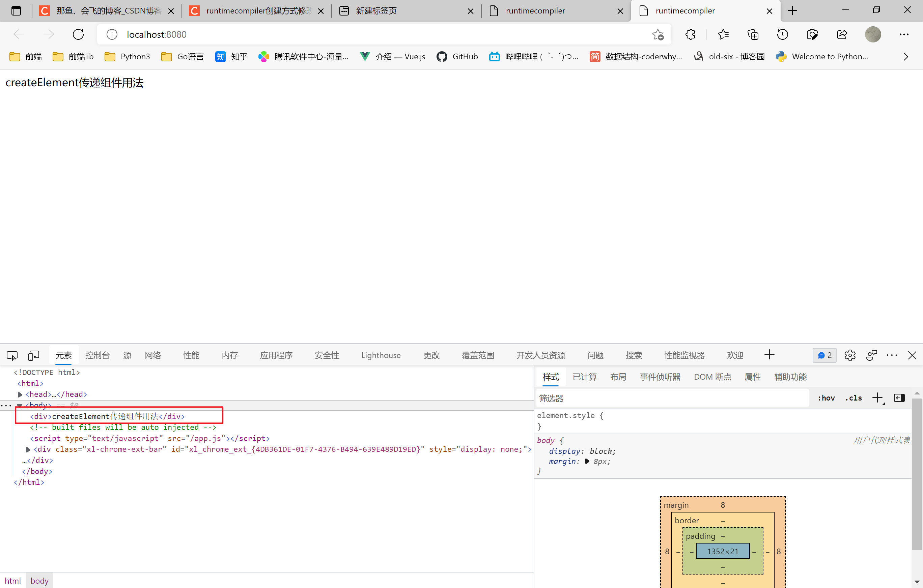Click html in the breadcrumb bar
923x588 pixels.
[12, 581]
